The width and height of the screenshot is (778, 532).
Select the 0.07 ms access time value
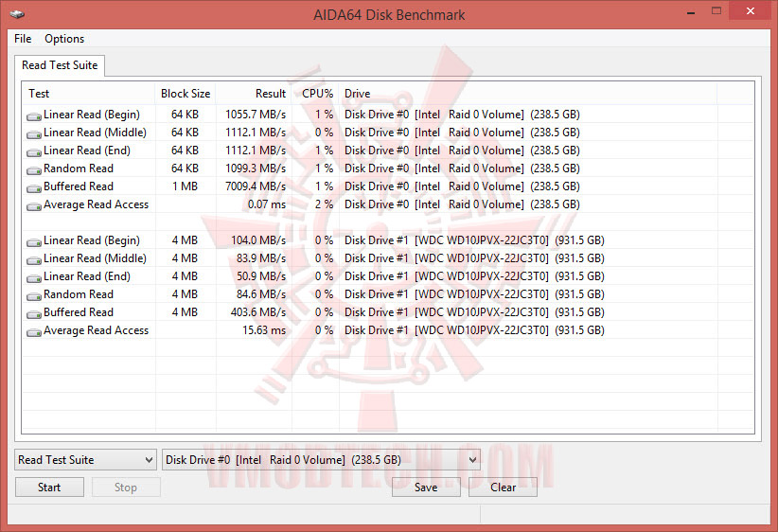[x=267, y=204]
